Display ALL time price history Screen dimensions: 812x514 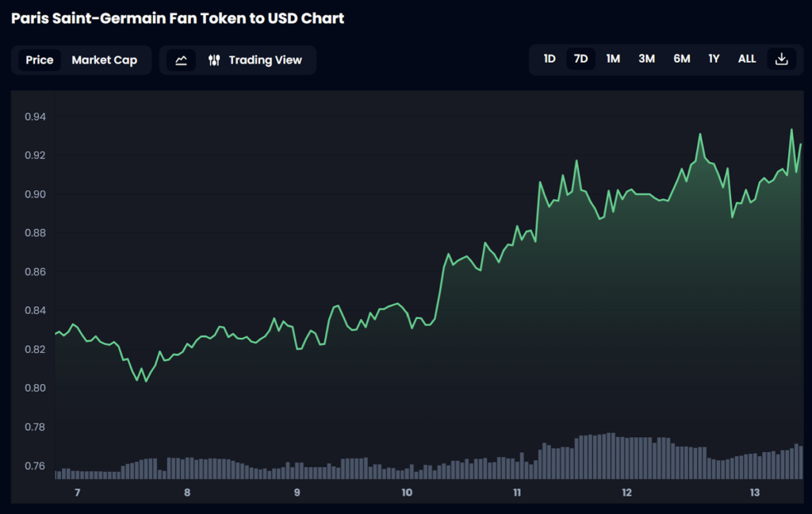pos(747,59)
